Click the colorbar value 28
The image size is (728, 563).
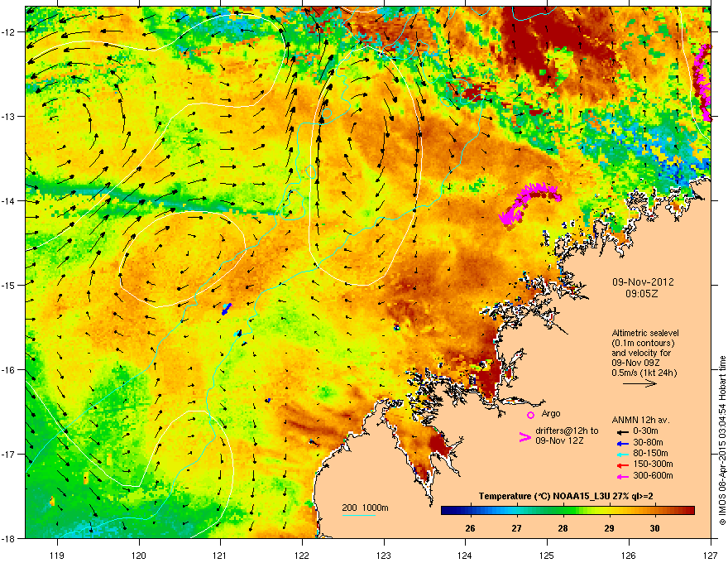point(563,528)
